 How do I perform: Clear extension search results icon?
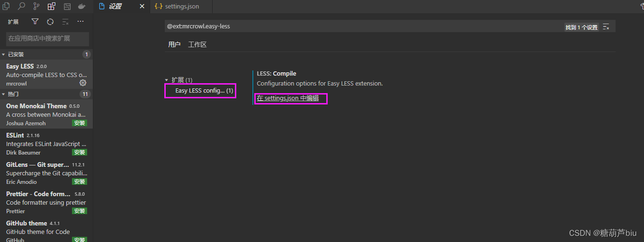(65, 22)
